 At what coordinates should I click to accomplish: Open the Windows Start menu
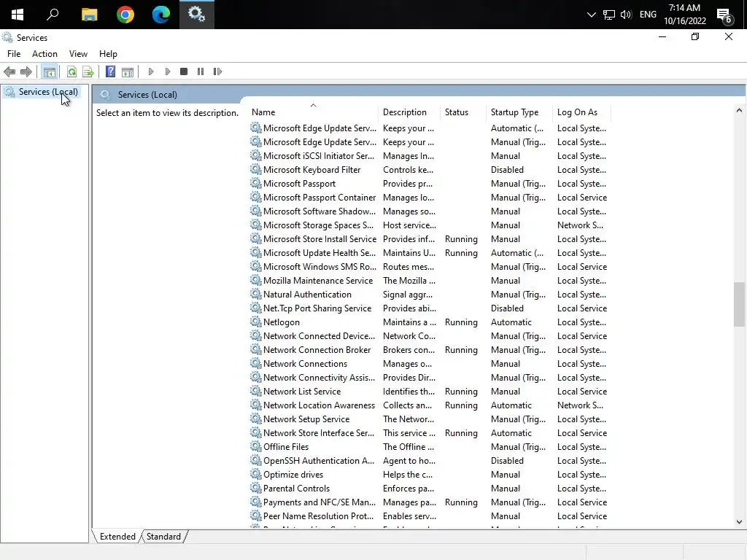18,15
